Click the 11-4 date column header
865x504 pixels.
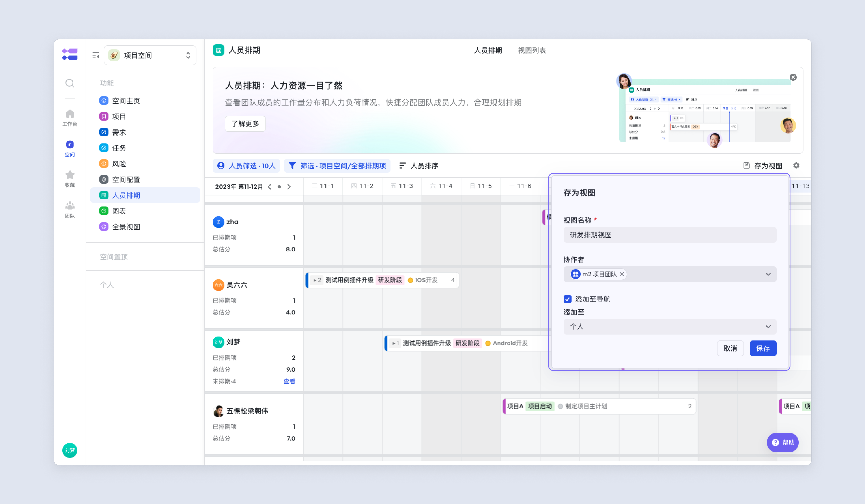[441, 186]
